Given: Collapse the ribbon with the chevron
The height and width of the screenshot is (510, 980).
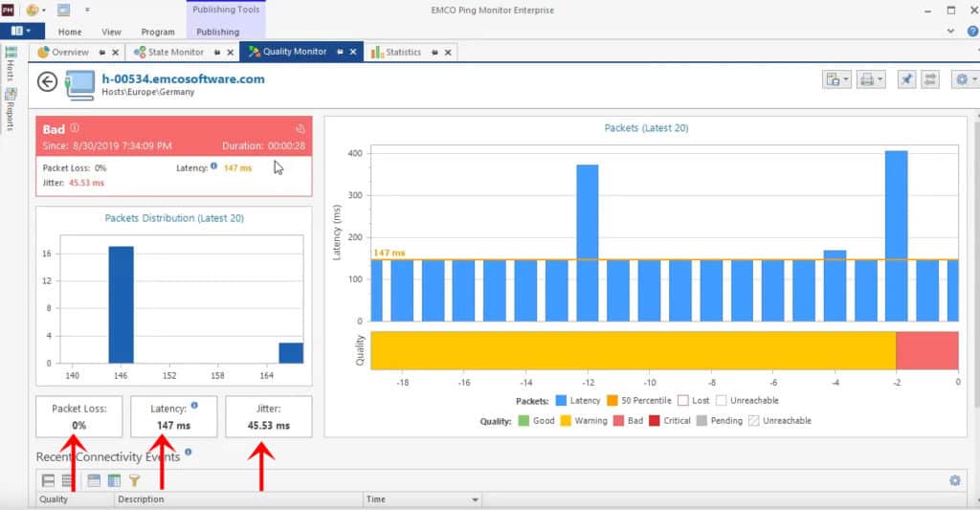Looking at the screenshot, I should tap(950, 31).
